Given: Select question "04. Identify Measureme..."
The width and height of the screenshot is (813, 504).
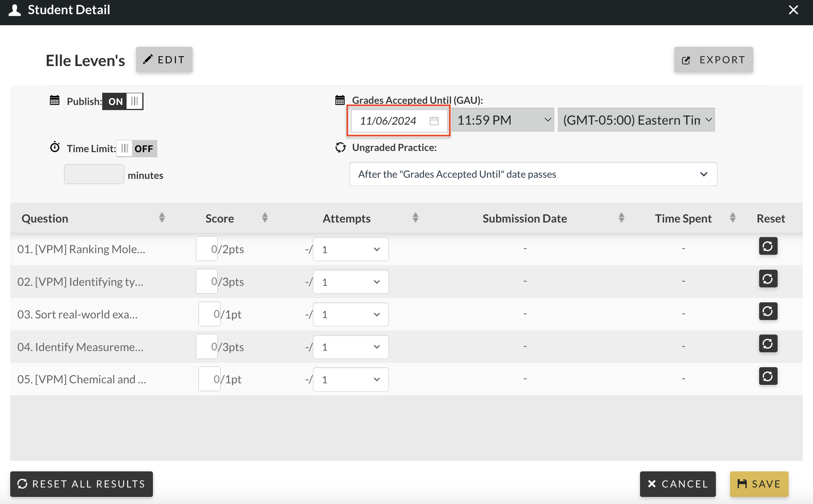Looking at the screenshot, I should click(x=80, y=347).
